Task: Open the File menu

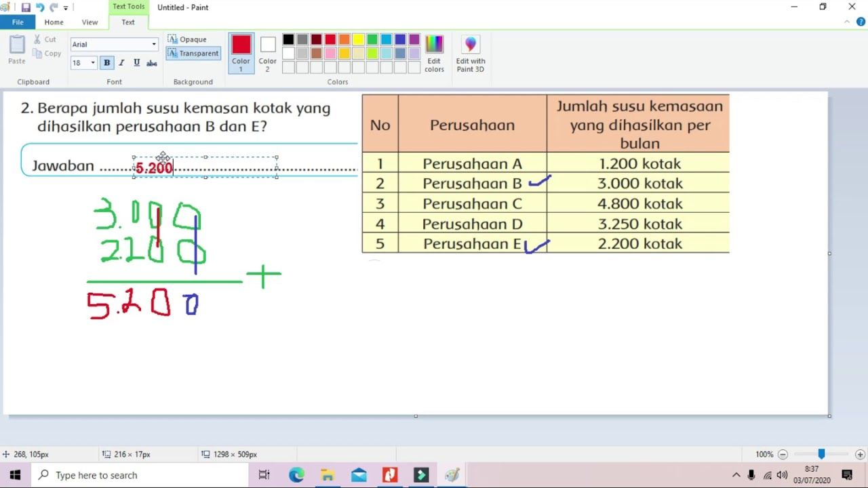Action: tap(18, 22)
